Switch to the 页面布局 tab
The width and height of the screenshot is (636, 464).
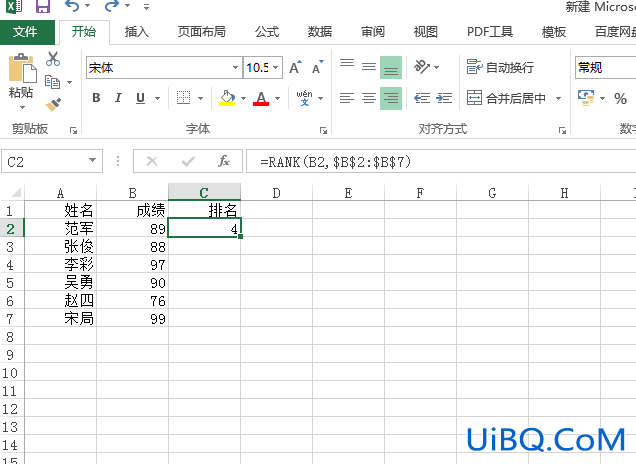pos(202,32)
